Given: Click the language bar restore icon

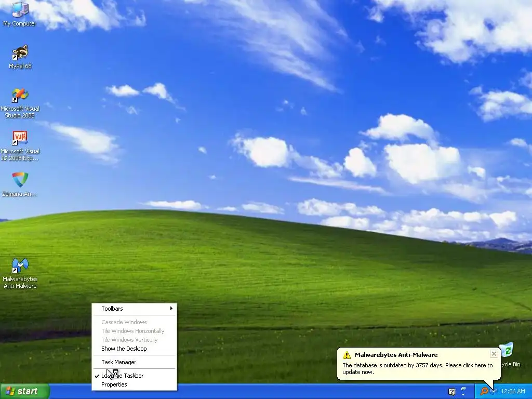Looking at the screenshot, I should 463,389.
